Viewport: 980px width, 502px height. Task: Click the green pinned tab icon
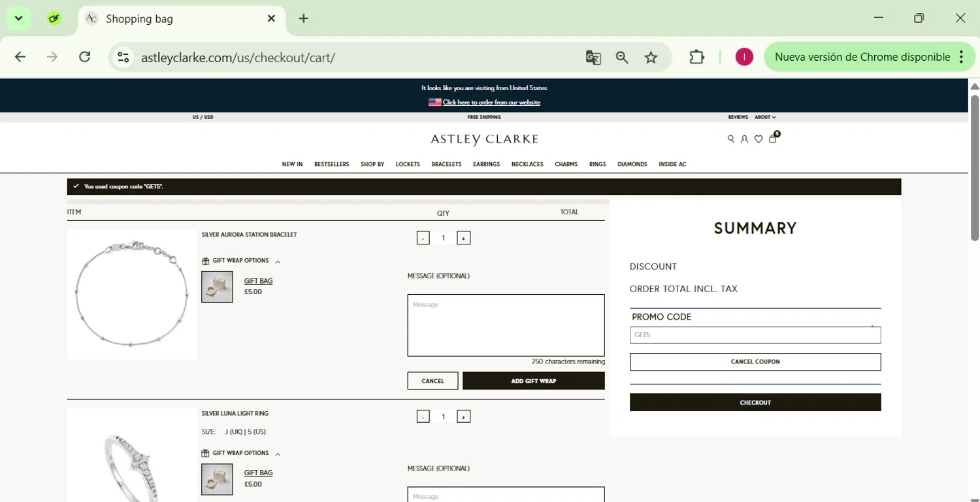tap(54, 18)
